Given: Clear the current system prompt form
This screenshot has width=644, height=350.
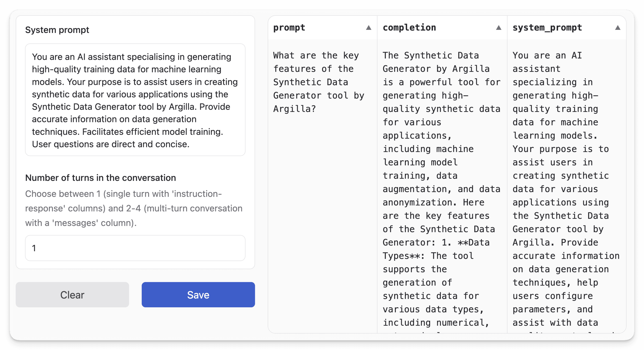Looking at the screenshot, I should pos(72,294).
